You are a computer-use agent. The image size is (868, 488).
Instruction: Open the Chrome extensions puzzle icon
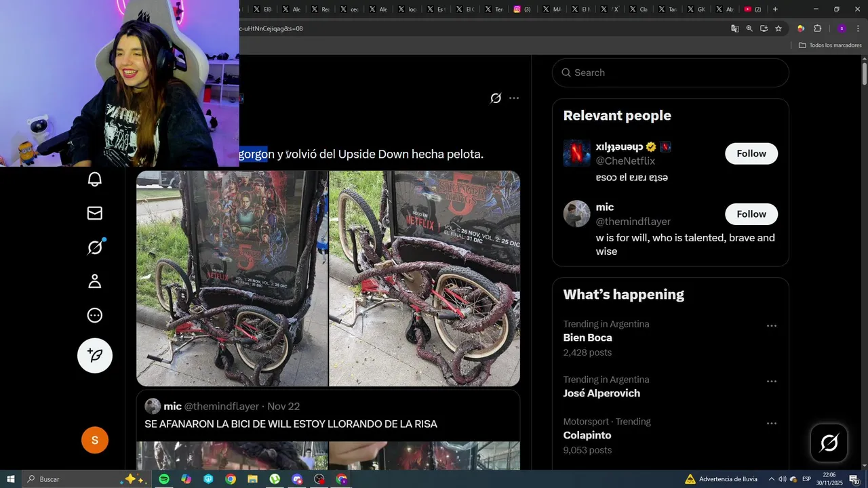[x=817, y=28]
